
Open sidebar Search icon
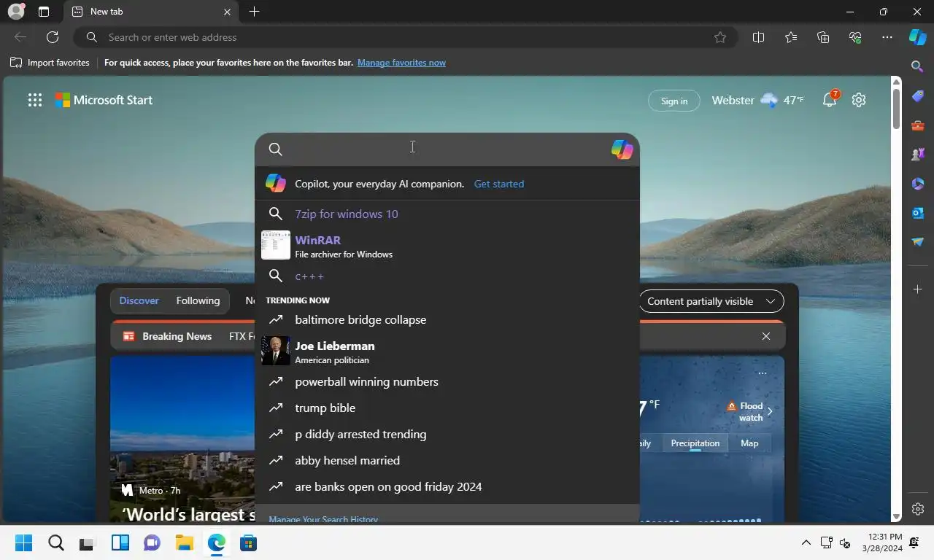(918, 66)
